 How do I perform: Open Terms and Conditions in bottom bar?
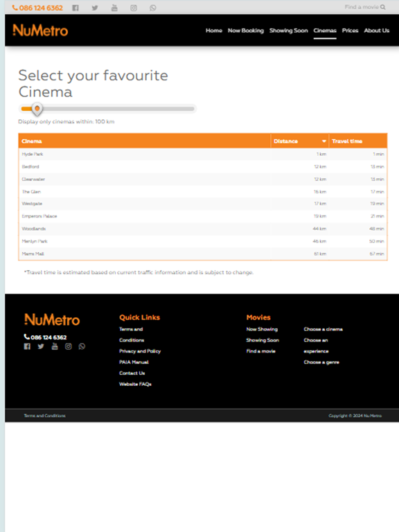tap(45, 416)
